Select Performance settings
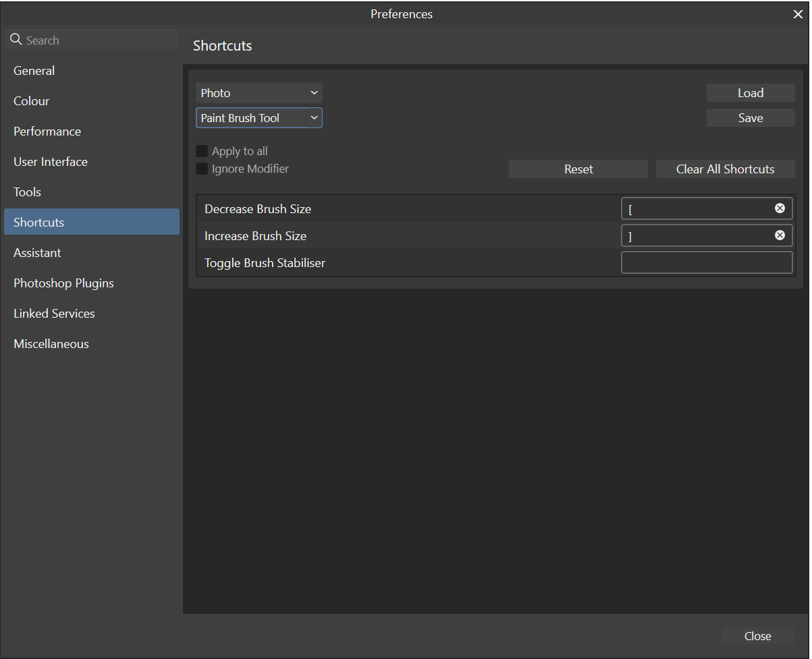812x659 pixels. pyautogui.click(x=47, y=131)
